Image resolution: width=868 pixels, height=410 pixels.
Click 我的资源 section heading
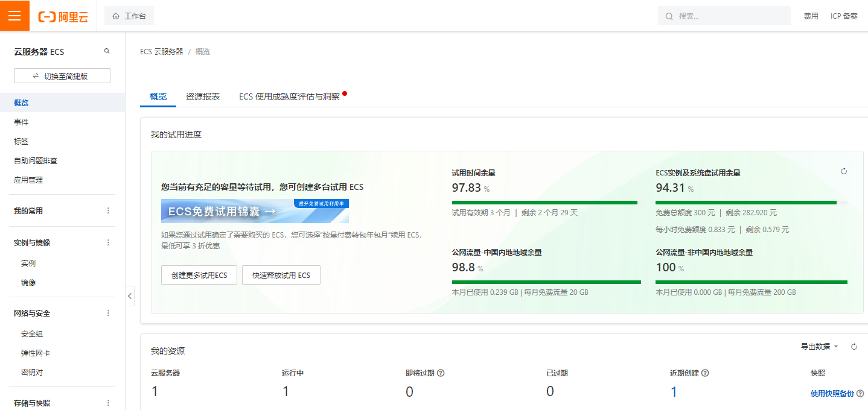[168, 351]
